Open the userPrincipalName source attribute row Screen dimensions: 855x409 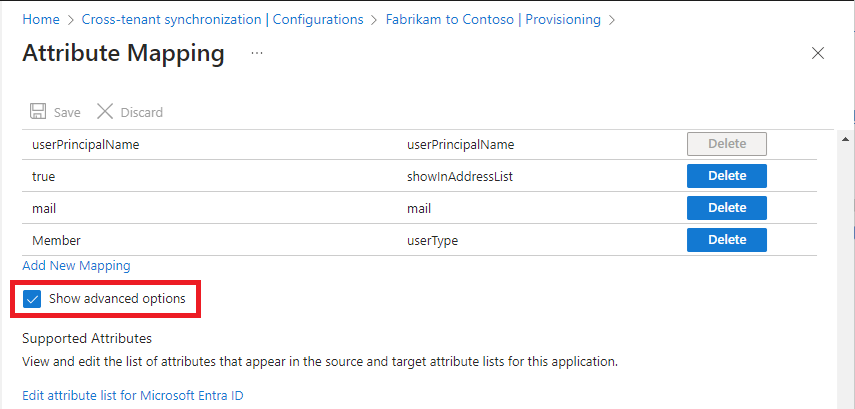[x=85, y=144]
